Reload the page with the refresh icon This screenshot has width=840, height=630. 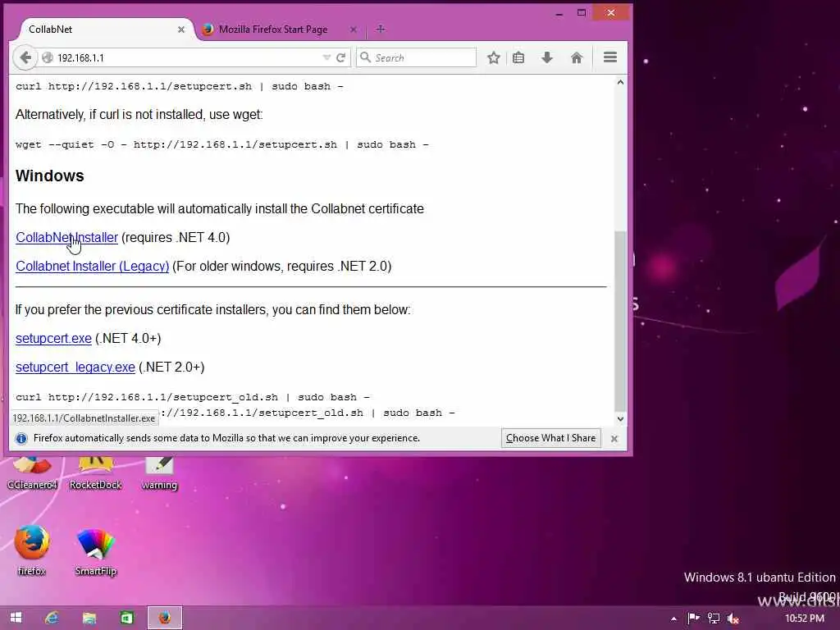tap(340, 57)
